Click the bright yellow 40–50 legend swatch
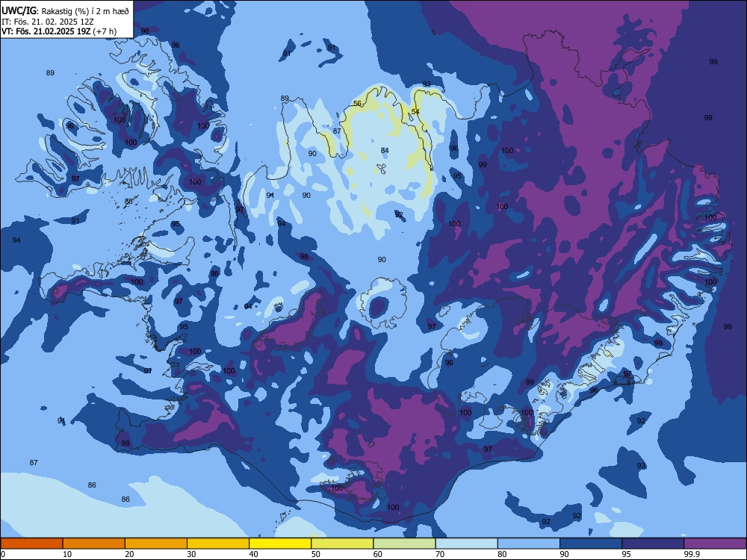Screen dimensions: 747x560 point(280,544)
